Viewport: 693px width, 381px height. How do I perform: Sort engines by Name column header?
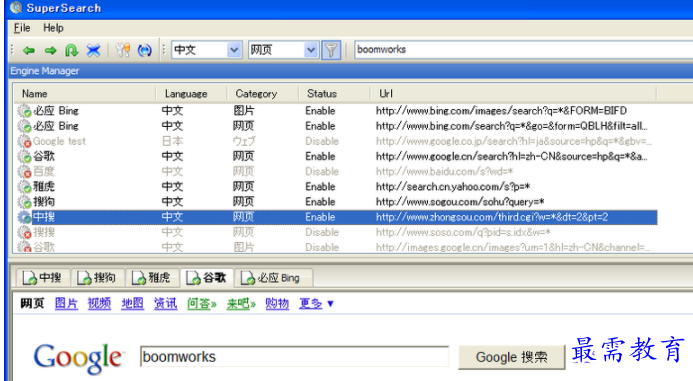click(x=84, y=94)
